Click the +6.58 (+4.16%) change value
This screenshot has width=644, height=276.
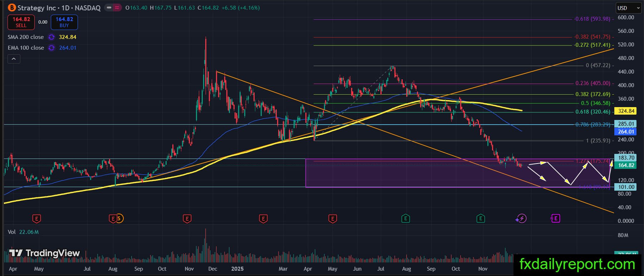click(240, 8)
